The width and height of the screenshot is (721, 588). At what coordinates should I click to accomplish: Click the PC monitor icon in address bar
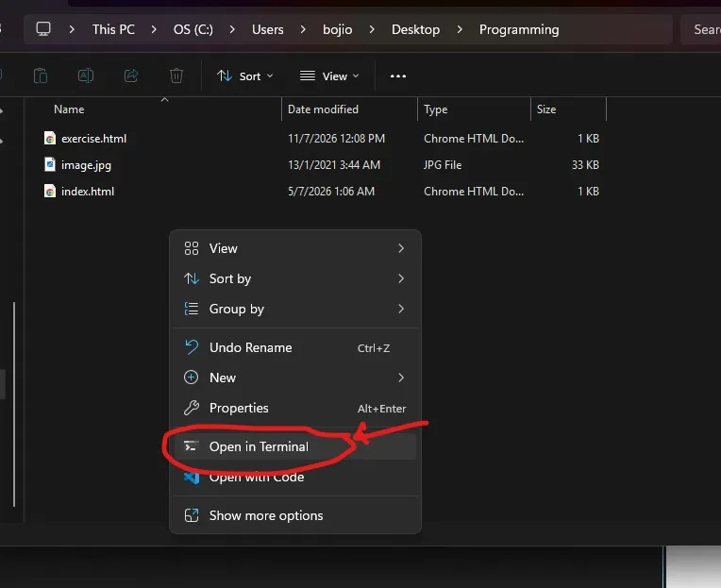(43, 29)
